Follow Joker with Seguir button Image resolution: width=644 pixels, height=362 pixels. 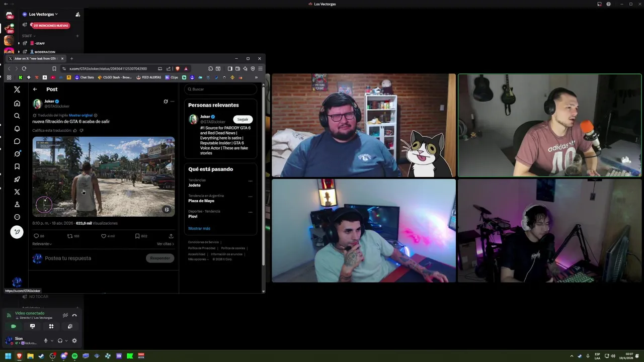(243, 119)
